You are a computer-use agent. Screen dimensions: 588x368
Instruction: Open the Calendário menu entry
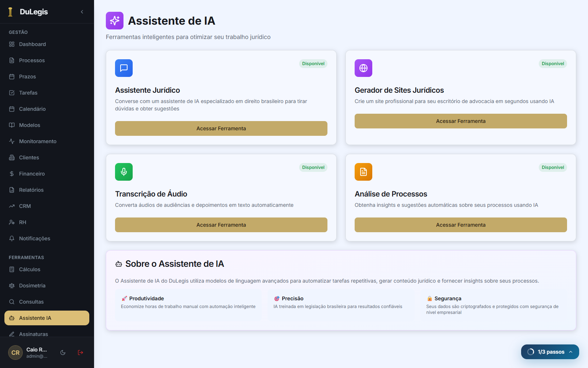click(47, 109)
